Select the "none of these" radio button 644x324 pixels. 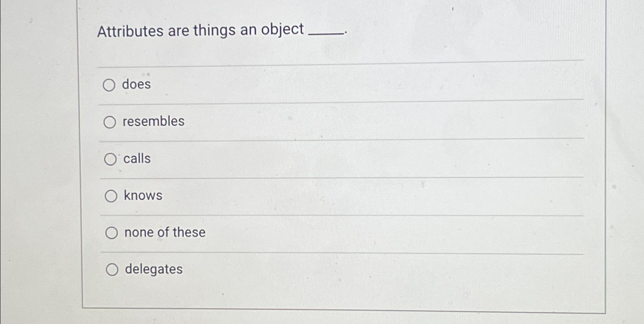click(x=112, y=232)
